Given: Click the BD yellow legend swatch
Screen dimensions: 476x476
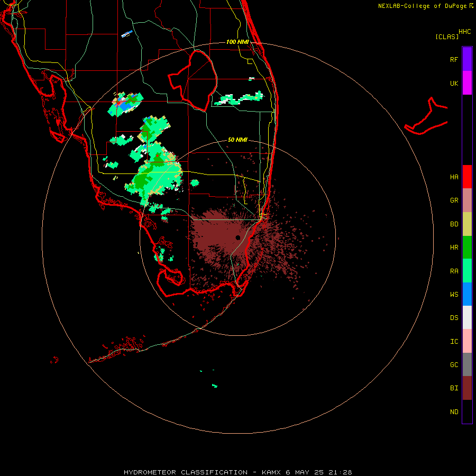Looking at the screenshot, I should 467,224.
